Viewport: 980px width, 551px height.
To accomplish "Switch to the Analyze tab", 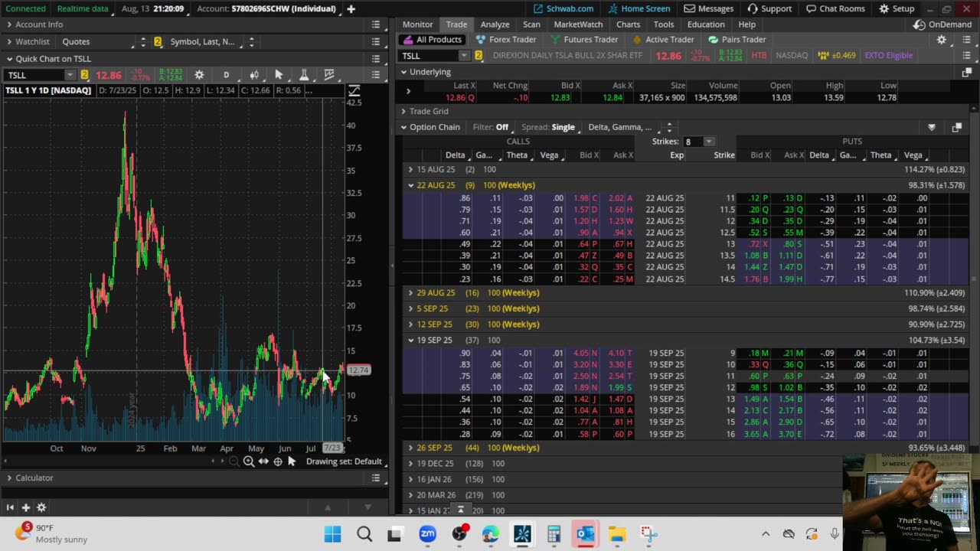I will click(x=495, y=24).
